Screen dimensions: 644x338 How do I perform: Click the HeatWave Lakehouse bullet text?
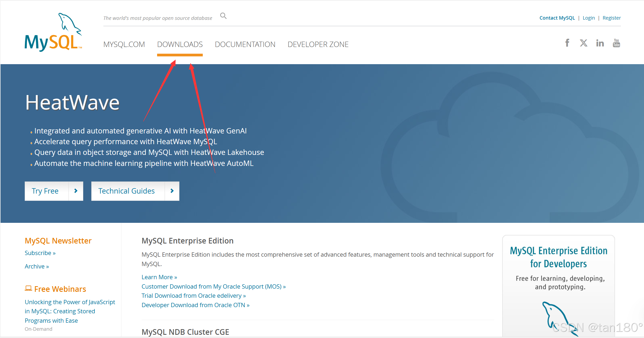point(149,152)
